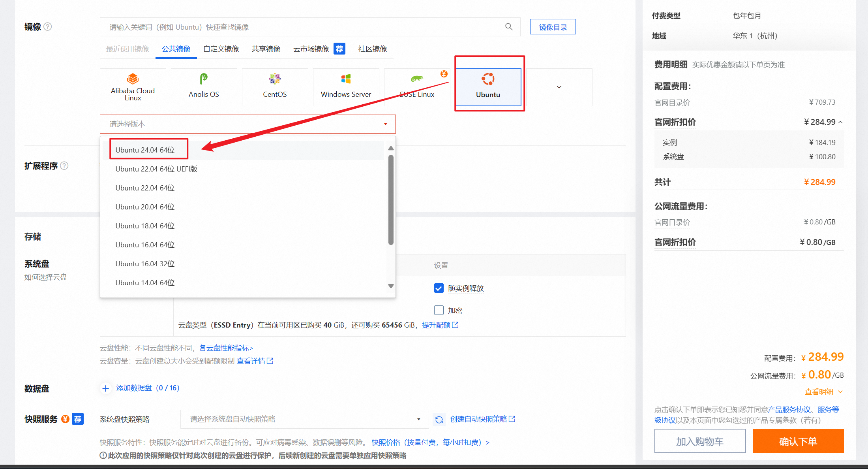Click 添加数据盘 (0 / 16) link
Viewport: 868px width, 469px height.
coord(148,388)
